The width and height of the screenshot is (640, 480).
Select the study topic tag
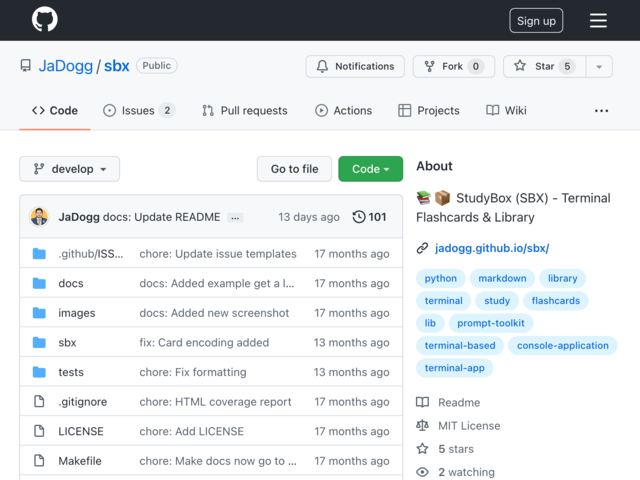(x=497, y=301)
